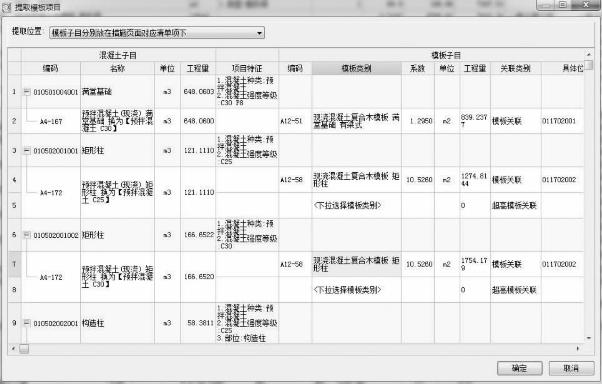Click the 关联类别 column header
602x384 pixels.
click(x=516, y=68)
